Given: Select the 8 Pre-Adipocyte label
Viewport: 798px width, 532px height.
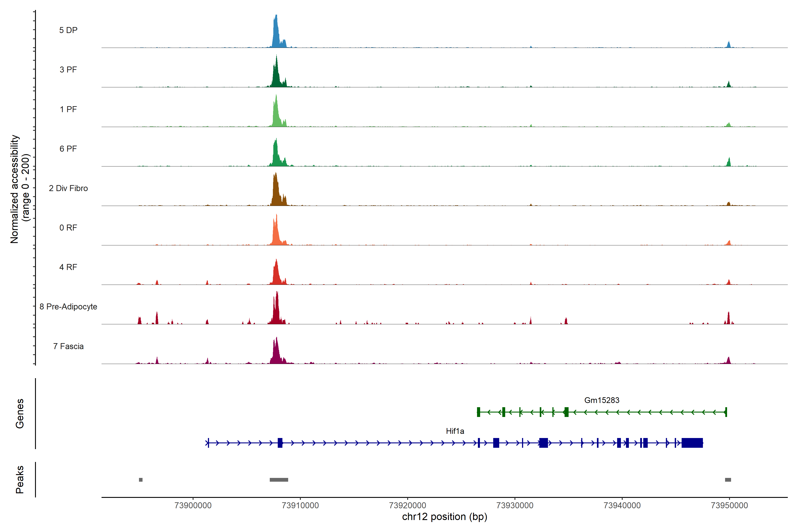Looking at the screenshot, I should pyautogui.click(x=68, y=307).
